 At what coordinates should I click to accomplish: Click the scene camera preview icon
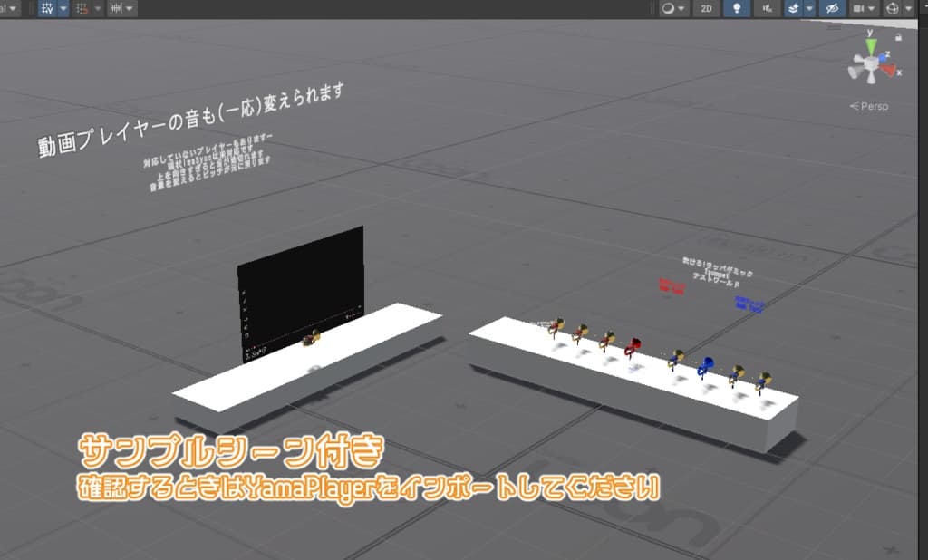859,9
